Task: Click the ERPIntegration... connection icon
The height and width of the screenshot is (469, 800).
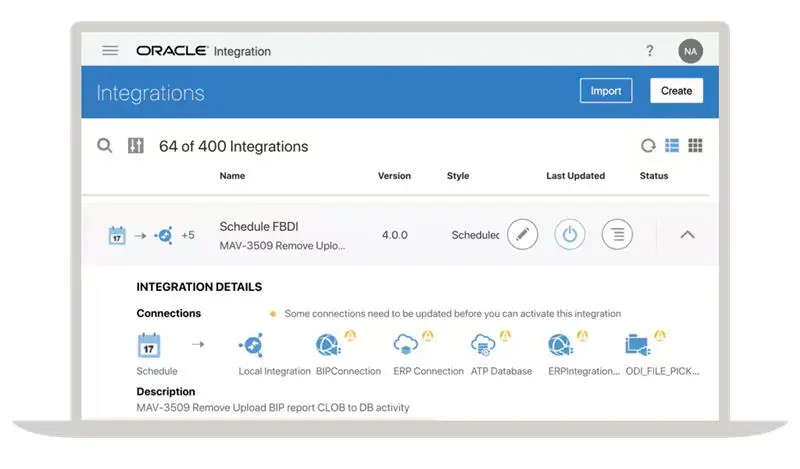Action: pos(560,345)
